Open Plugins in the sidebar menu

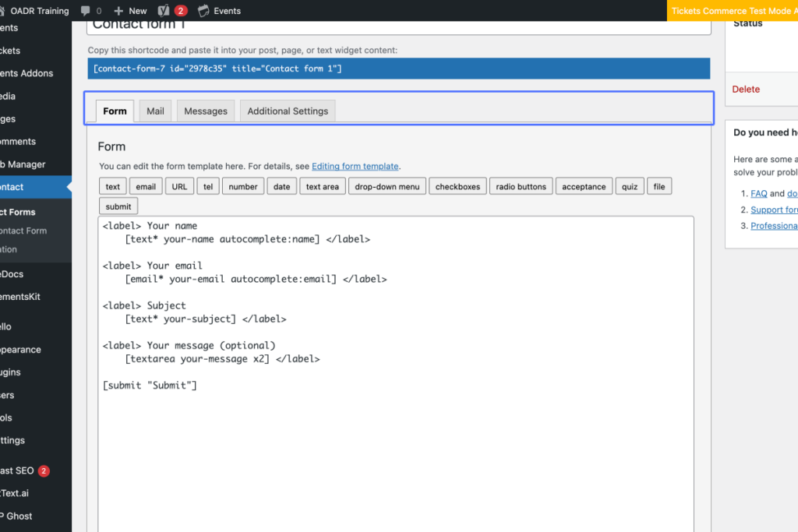[11, 372]
